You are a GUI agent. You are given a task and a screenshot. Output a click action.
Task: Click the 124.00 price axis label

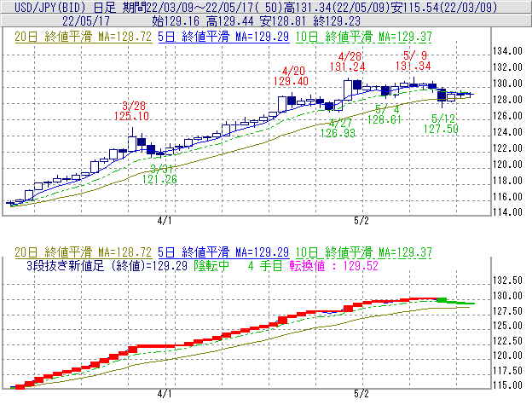[x=507, y=132]
